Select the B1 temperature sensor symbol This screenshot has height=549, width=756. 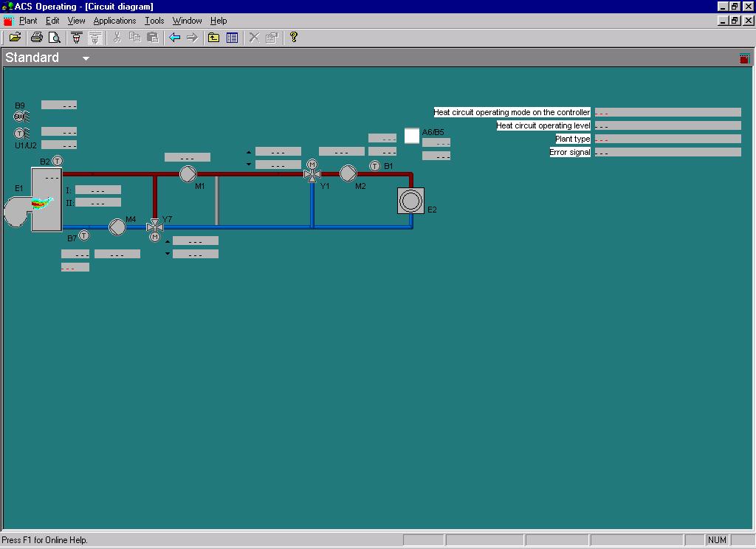(x=374, y=166)
